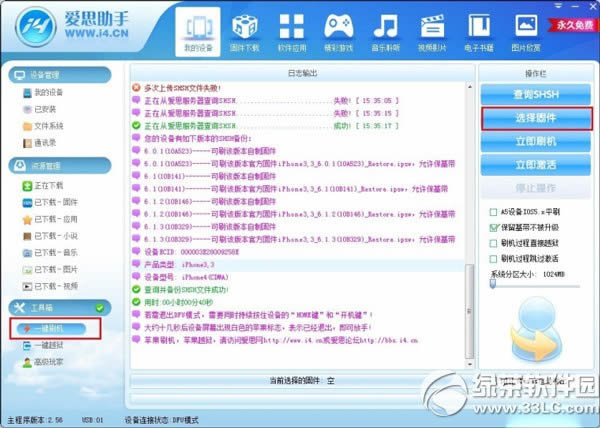Show 已下载 - 固件 firmware list
600x428 pixels.
(50, 202)
